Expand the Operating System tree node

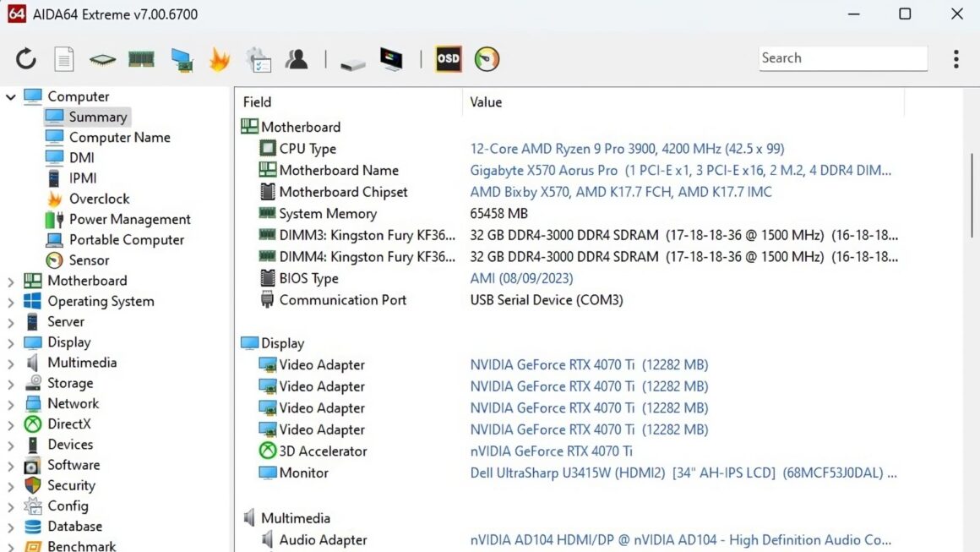(x=11, y=302)
